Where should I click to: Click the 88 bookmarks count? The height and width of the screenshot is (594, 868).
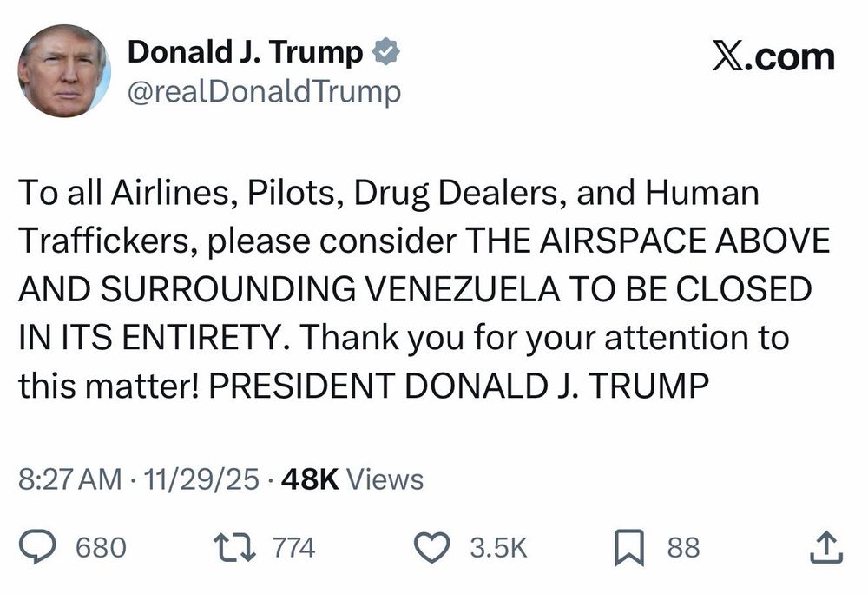684,547
